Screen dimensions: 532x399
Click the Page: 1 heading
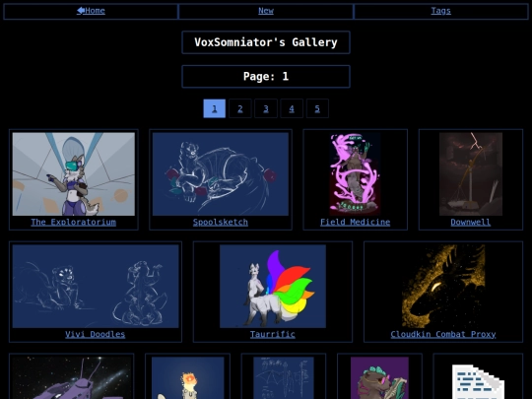tap(266, 76)
